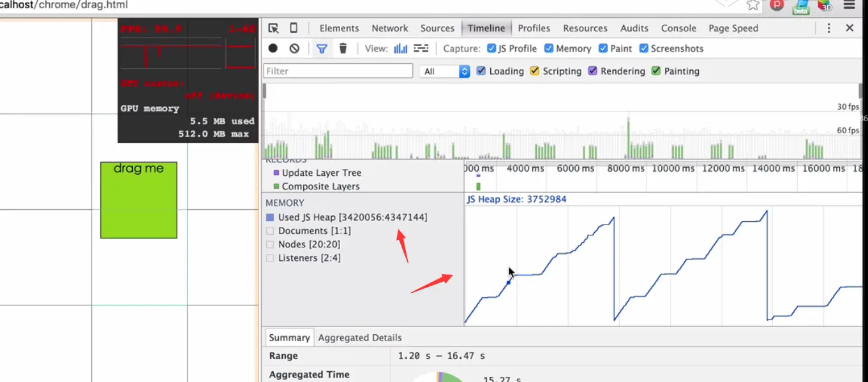Toggle the Loading filter checkbox
The width and height of the screenshot is (868, 382).
(481, 71)
